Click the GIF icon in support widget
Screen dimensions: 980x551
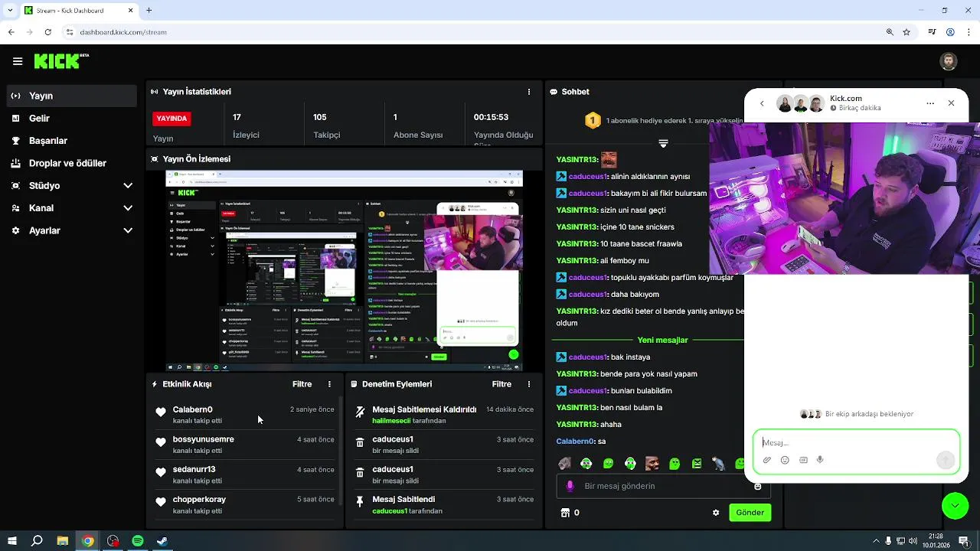[803, 460]
